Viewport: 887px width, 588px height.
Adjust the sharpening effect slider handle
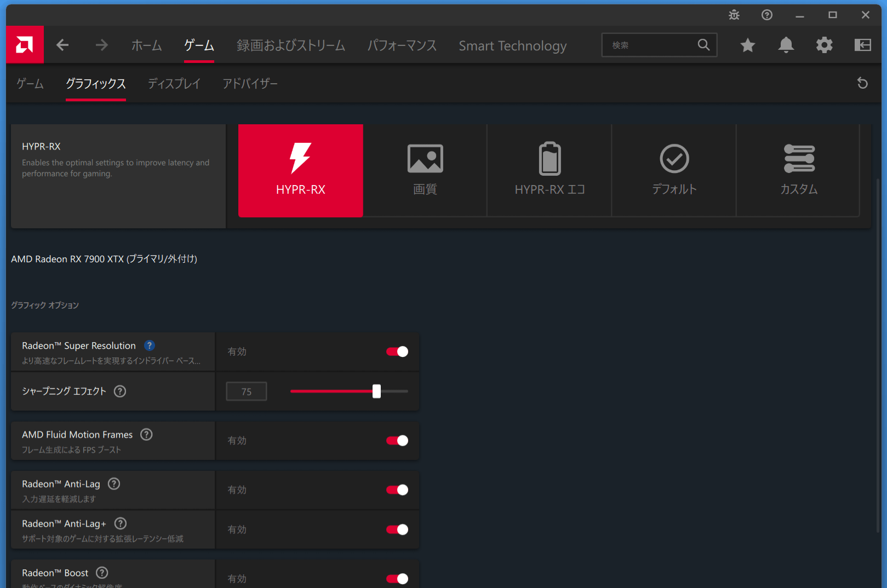click(x=376, y=391)
